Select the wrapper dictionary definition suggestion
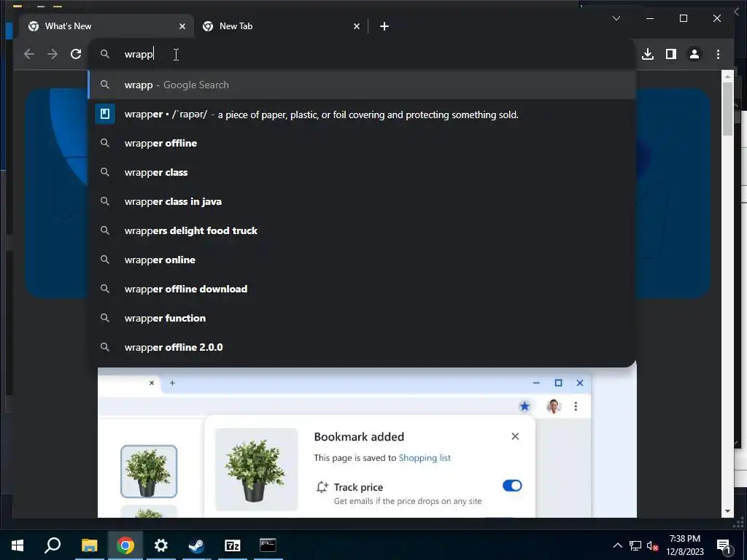The width and height of the screenshot is (747, 560). 362,114
